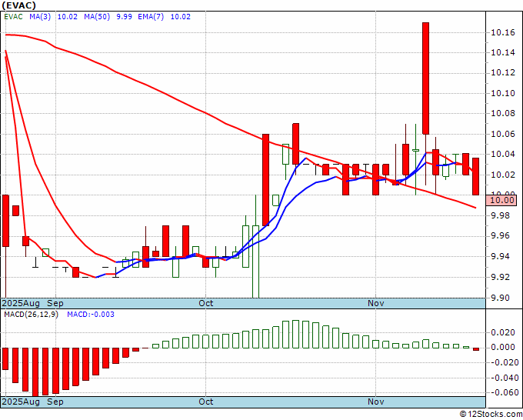Click the 10.06 price axis label

tap(503, 134)
